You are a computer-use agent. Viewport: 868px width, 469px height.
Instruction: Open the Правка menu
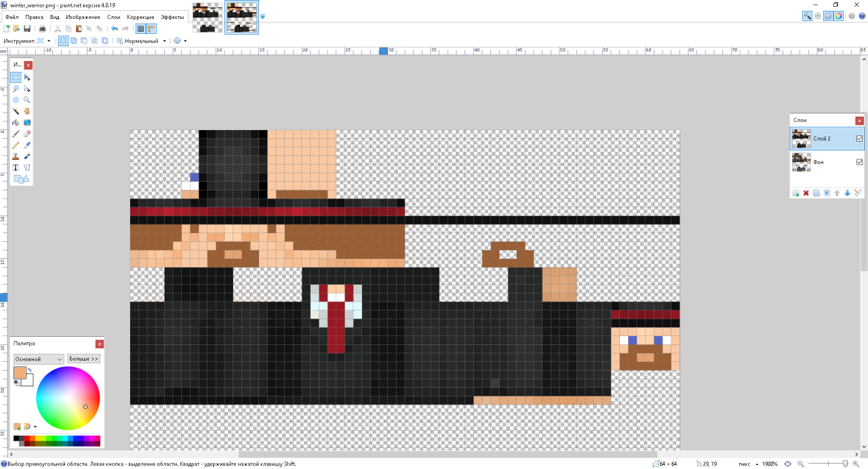click(x=34, y=17)
